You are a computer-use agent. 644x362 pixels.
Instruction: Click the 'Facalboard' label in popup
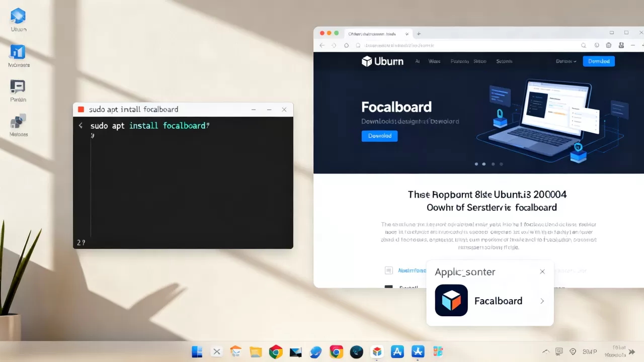pos(498,301)
